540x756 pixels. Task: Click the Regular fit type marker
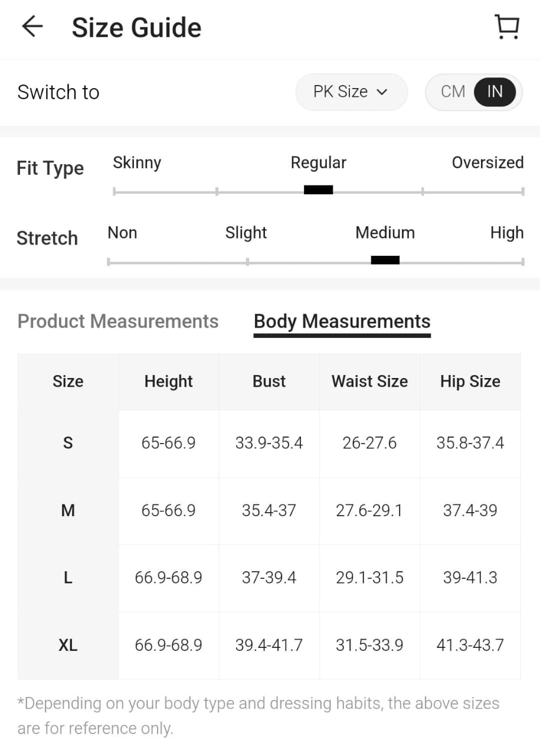point(318,190)
